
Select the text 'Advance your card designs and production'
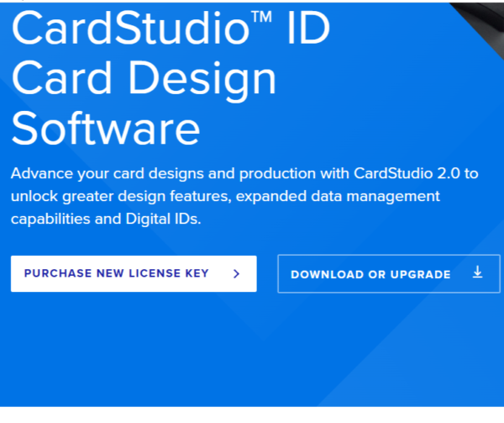coord(164,174)
